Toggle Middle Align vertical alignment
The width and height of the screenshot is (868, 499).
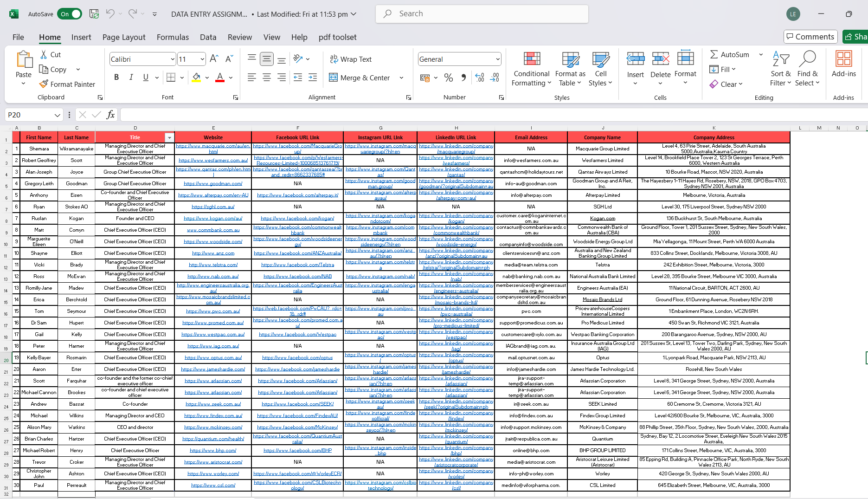[x=267, y=59]
